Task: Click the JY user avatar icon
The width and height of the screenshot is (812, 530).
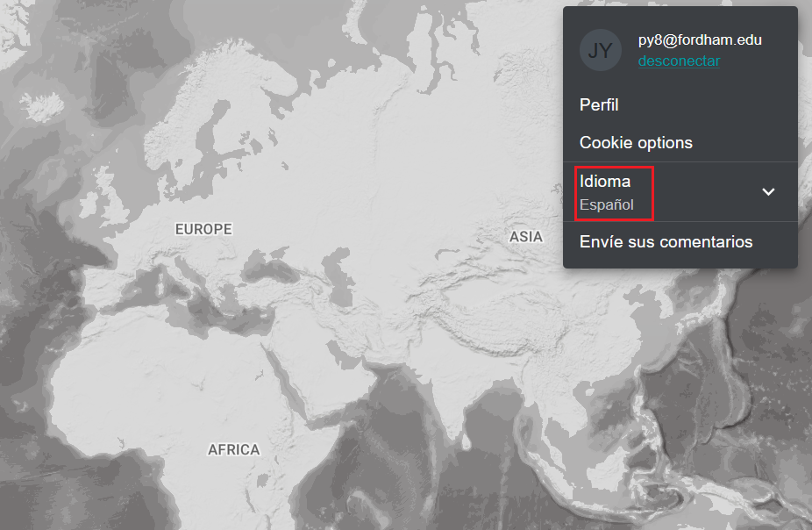Action: click(x=601, y=50)
